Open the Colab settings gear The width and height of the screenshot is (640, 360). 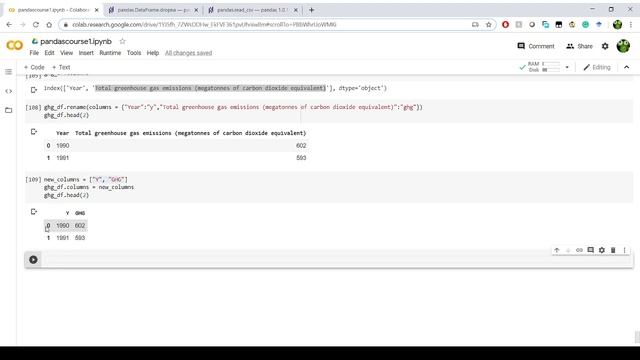click(605, 46)
